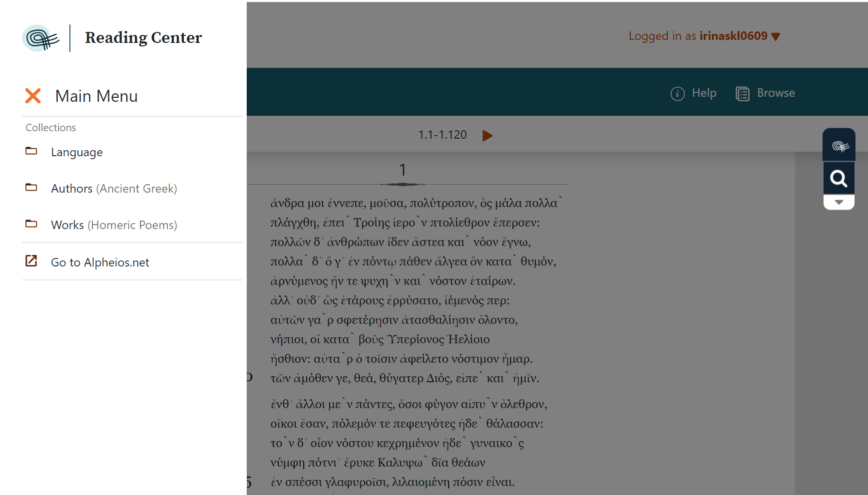Select the Collections section label
868x495 pixels.
point(50,127)
